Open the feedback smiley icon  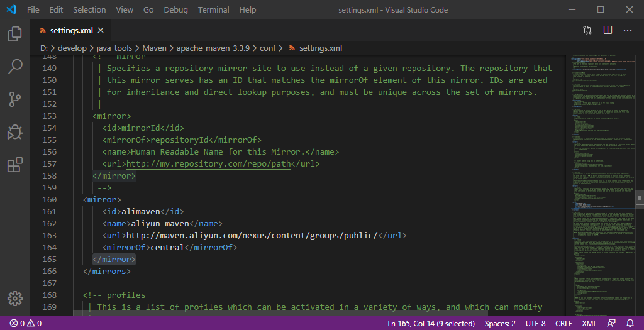pyautogui.click(x=611, y=324)
